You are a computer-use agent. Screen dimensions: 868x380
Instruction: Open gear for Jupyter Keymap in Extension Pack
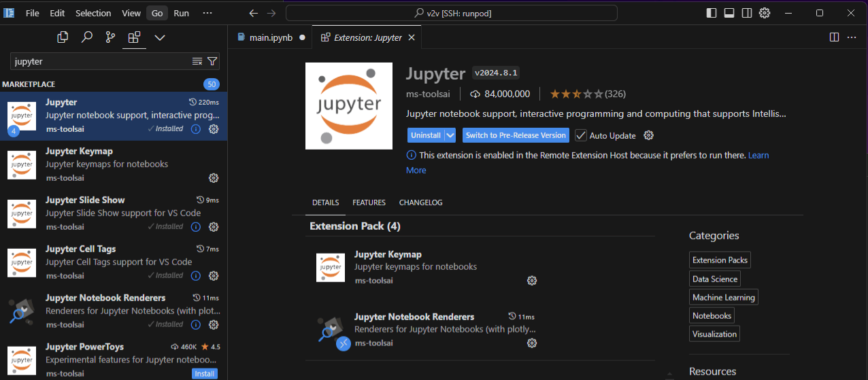coord(532,281)
